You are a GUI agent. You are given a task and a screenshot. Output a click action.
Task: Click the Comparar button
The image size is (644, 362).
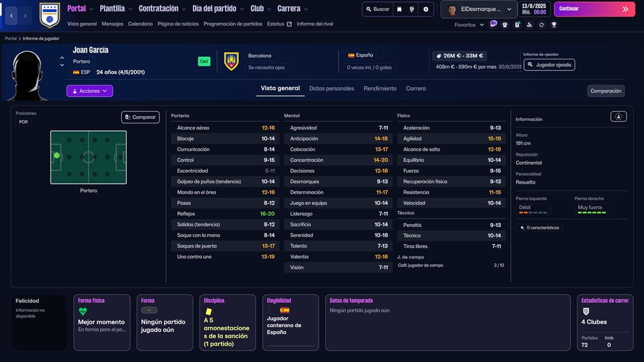[140, 117]
